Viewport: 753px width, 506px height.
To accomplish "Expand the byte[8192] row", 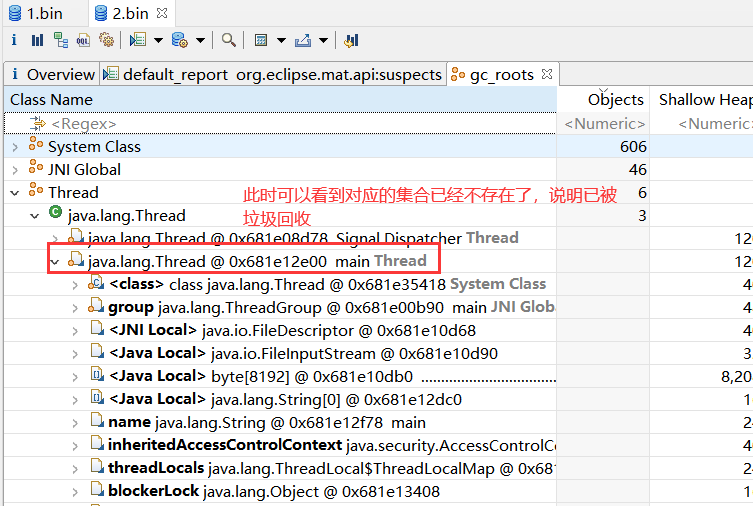I will point(75,377).
